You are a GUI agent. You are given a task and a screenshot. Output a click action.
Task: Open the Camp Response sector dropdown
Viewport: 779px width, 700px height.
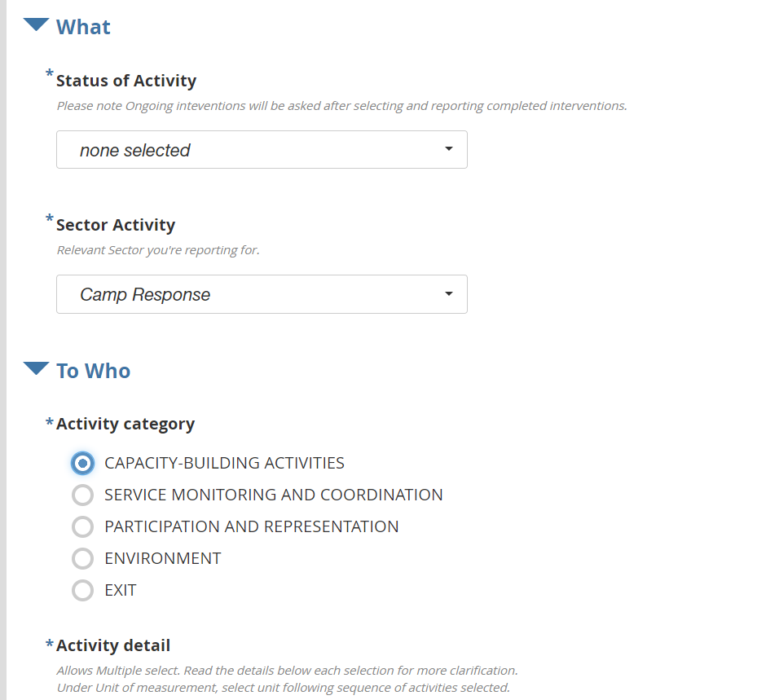261,294
